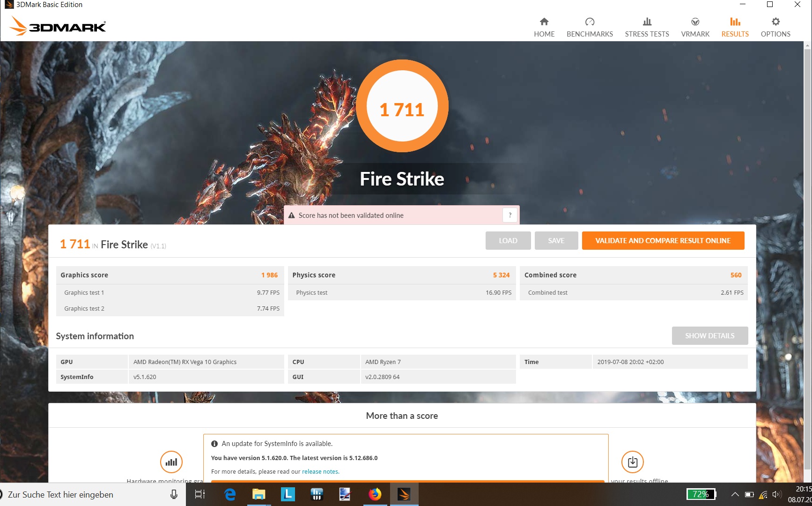
Task: Click SHOW DETAILS for system information
Action: 710,335
